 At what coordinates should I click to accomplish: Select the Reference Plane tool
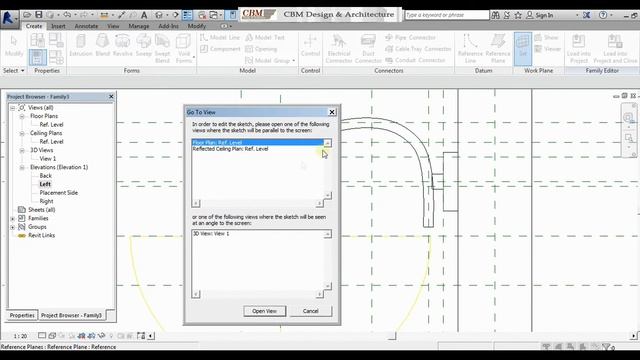(498, 48)
